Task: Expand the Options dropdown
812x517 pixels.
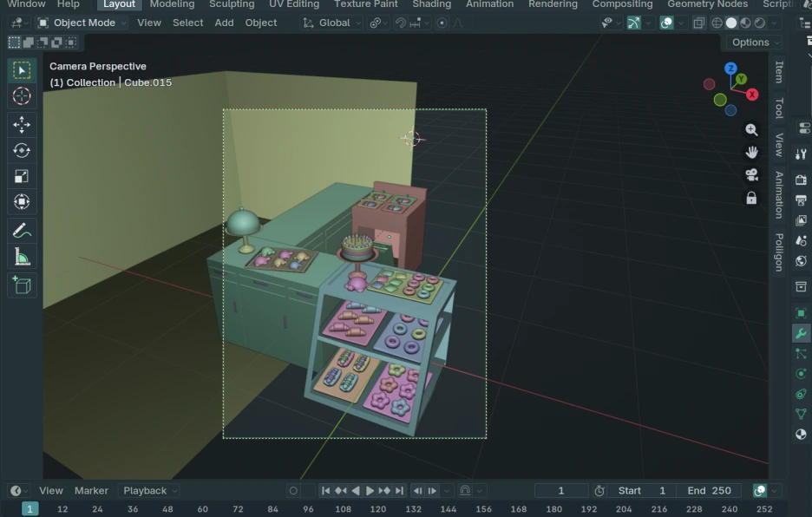Action: click(755, 43)
